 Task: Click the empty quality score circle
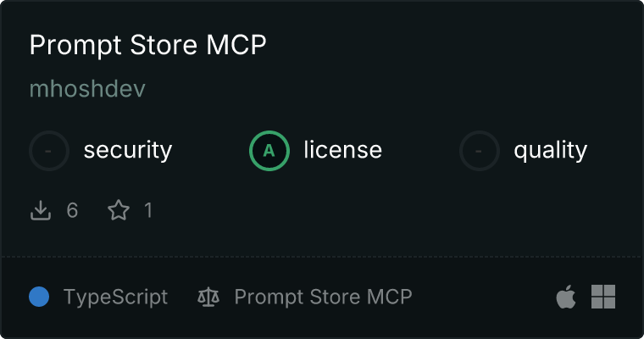click(x=480, y=151)
